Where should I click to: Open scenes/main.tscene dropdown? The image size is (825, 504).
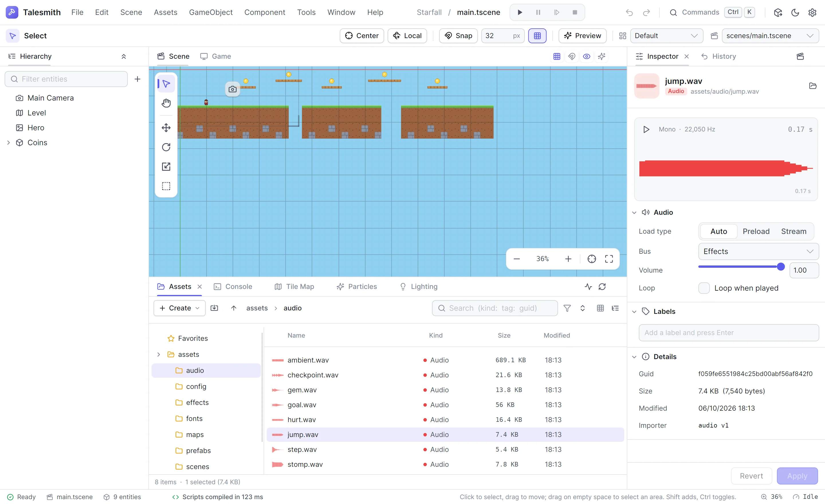click(770, 36)
